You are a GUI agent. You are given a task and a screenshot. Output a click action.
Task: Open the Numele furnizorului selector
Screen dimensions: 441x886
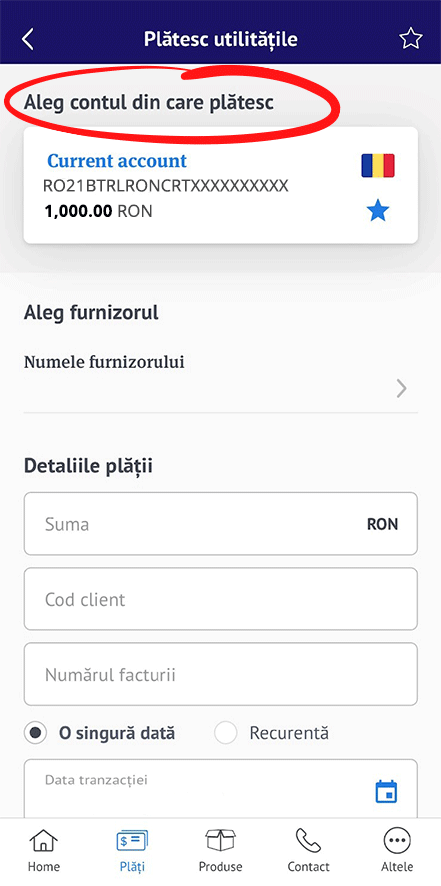pos(220,377)
